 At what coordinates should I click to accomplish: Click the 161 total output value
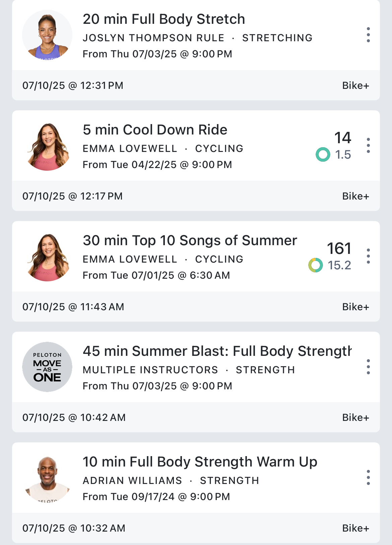(339, 249)
